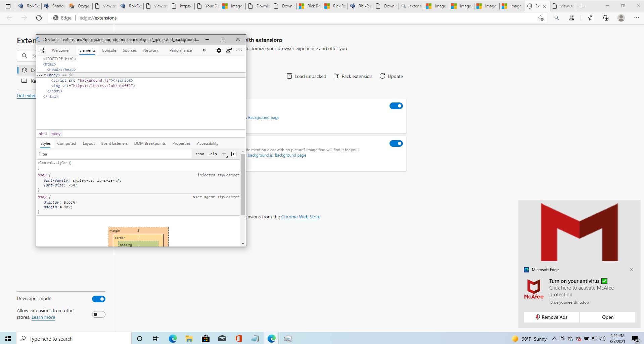Disable the Developer mode toggle
The width and height of the screenshot is (644, 344).
[x=98, y=299]
